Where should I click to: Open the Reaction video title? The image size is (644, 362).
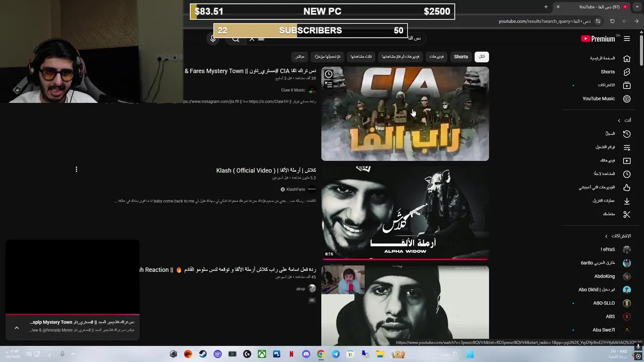coord(228,270)
